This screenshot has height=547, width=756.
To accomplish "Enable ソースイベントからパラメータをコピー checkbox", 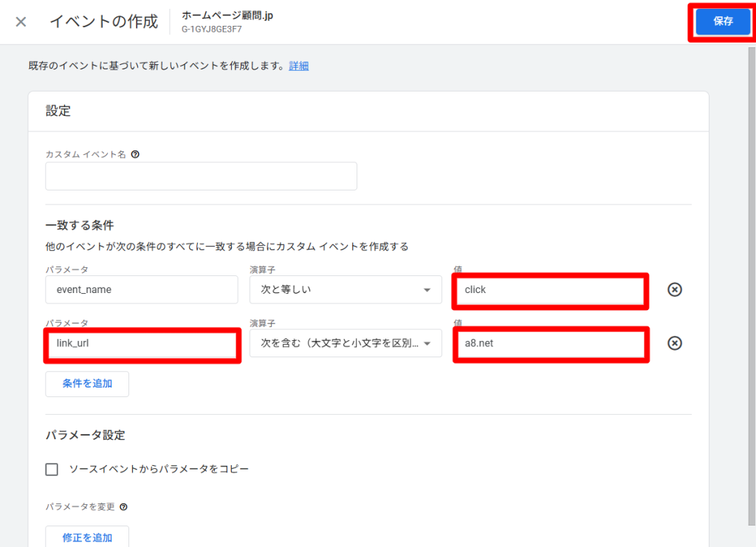I will tap(52, 469).
